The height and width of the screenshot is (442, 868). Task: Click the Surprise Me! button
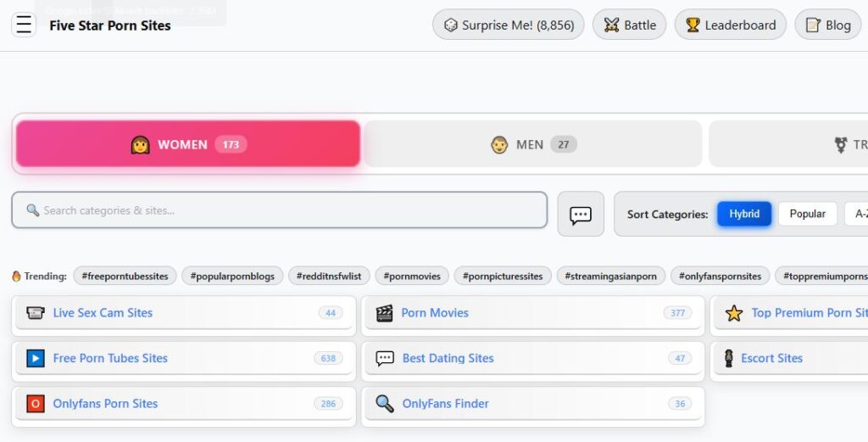[x=509, y=25]
